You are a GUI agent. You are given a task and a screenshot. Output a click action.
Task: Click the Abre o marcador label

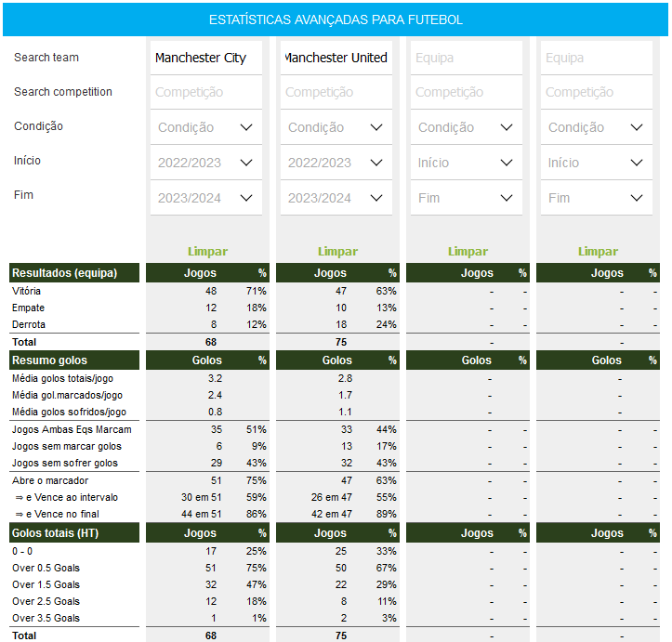(x=50, y=480)
